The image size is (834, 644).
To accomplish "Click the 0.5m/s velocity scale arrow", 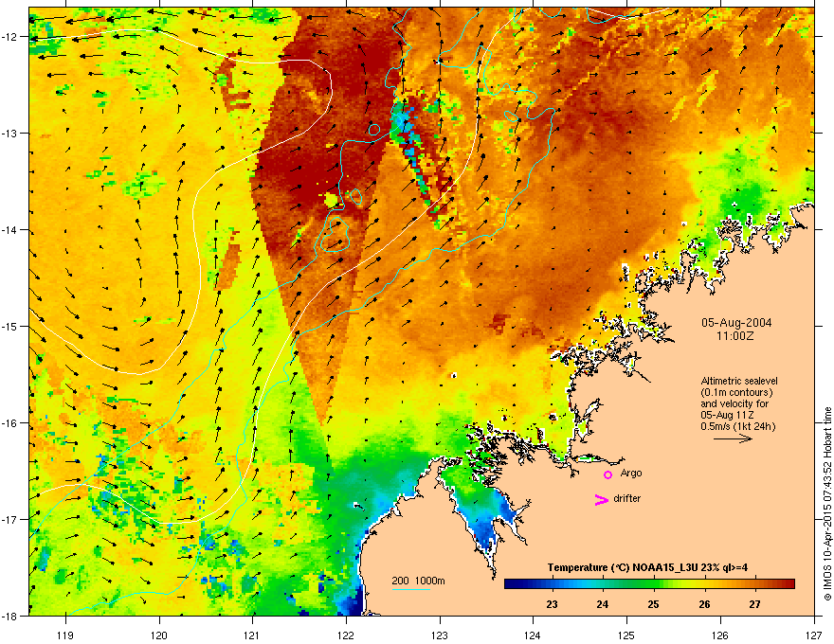I will tap(733, 438).
